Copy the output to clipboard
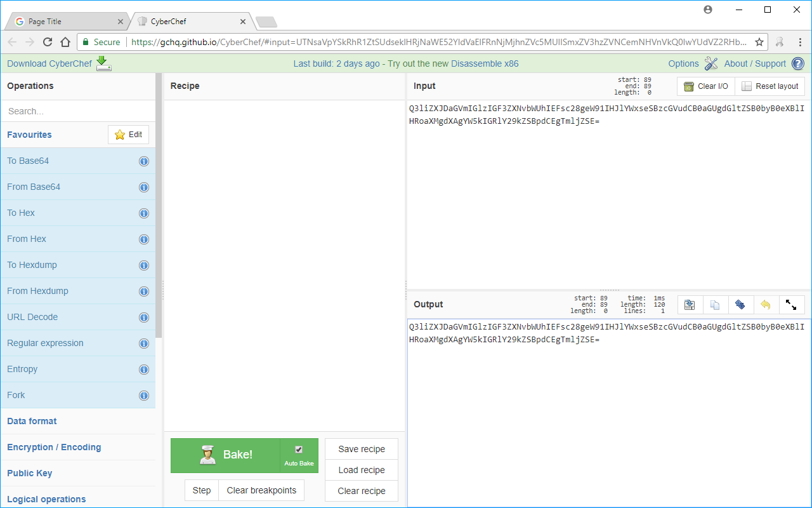The height and width of the screenshot is (508, 812). pos(715,305)
